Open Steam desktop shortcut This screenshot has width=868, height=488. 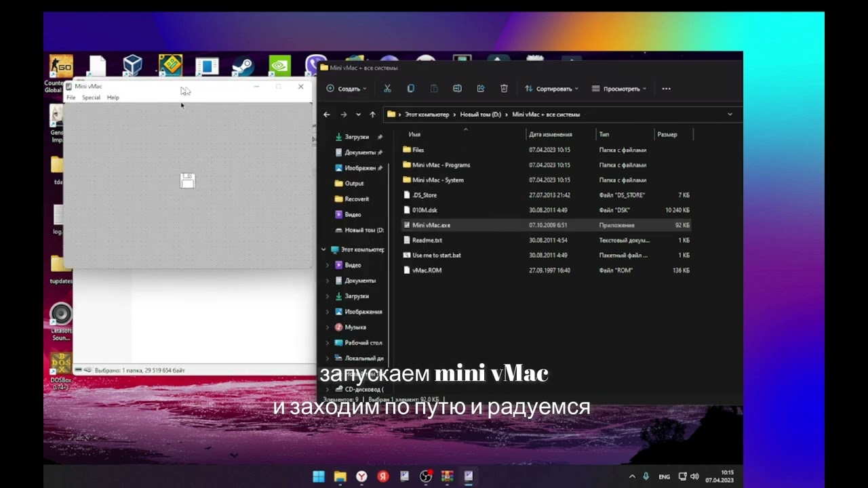pyautogui.click(x=243, y=66)
